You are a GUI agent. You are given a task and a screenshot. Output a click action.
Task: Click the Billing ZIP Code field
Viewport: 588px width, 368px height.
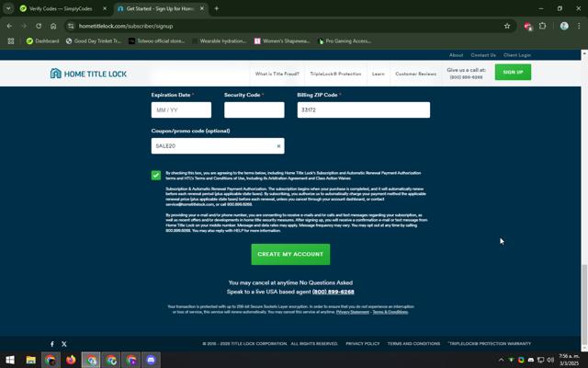[x=364, y=109]
